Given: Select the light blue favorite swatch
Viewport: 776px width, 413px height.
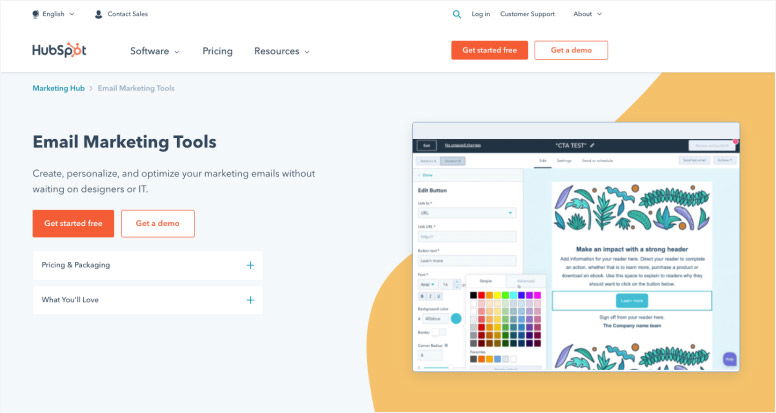Looking at the screenshot, I should point(497,359).
